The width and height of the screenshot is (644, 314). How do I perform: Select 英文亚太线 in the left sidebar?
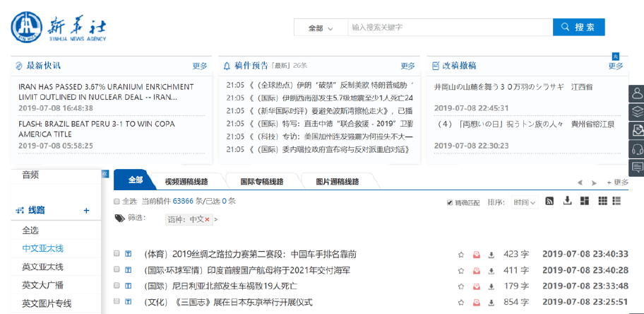pos(42,267)
